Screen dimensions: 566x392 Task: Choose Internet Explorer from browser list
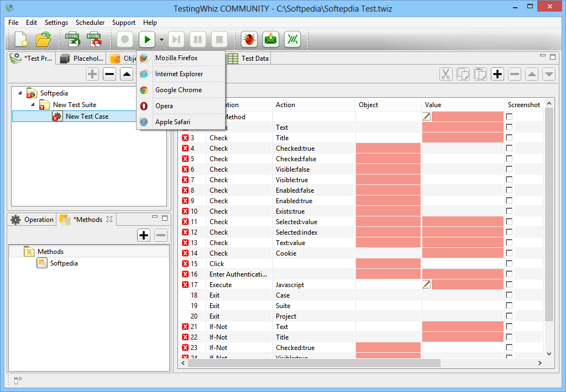[181, 74]
